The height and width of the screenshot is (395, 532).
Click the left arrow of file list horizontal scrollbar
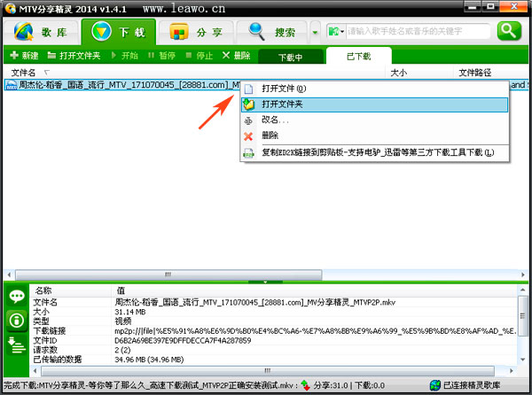click(9, 275)
